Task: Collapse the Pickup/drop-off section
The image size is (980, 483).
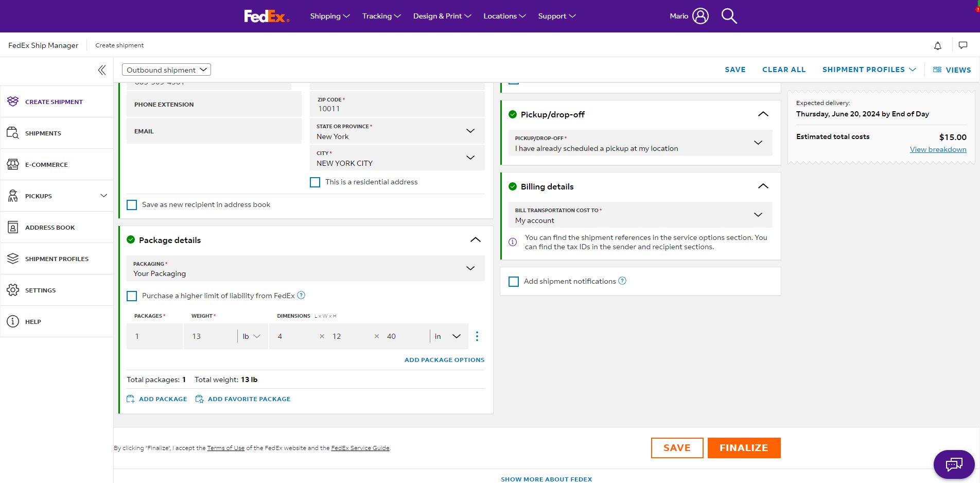Action: tap(763, 114)
